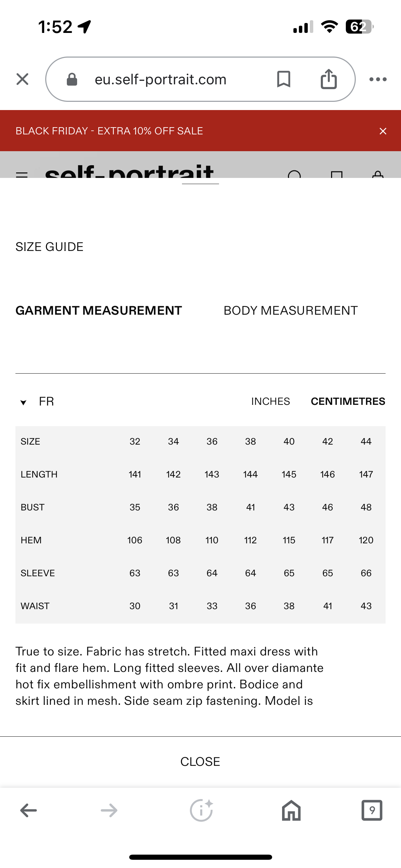
Task: Select the Body Measurement tab
Action: coord(291,311)
